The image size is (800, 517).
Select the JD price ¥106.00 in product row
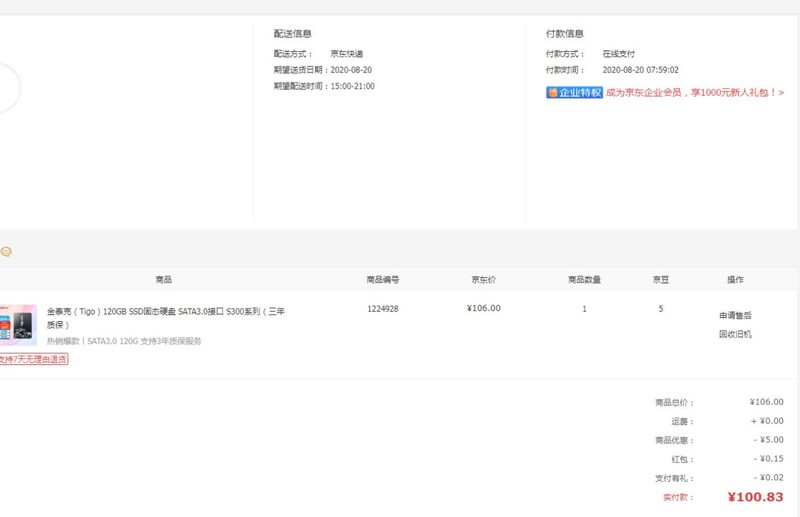pyautogui.click(x=484, y=308)
